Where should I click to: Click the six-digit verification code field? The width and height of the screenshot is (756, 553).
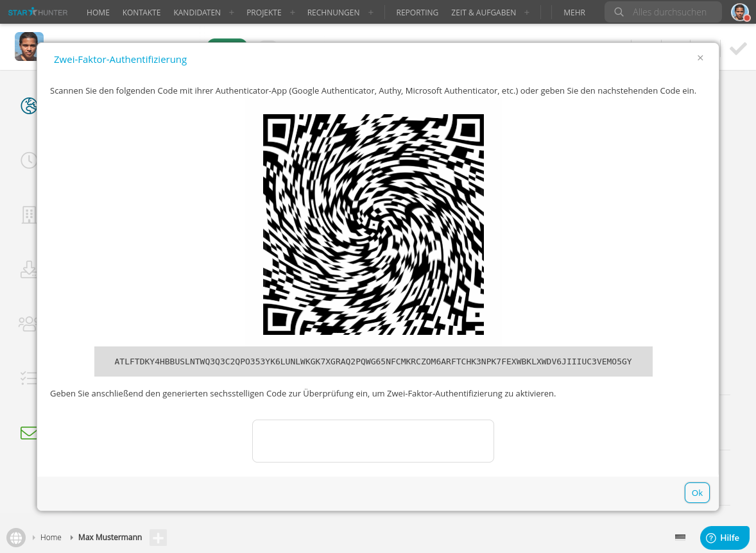coord(373,441)
